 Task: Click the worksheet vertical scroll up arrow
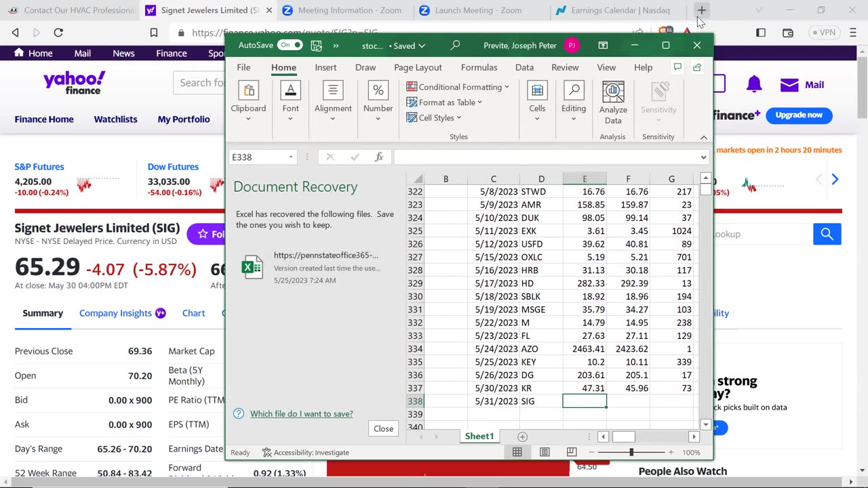point(706,179)
